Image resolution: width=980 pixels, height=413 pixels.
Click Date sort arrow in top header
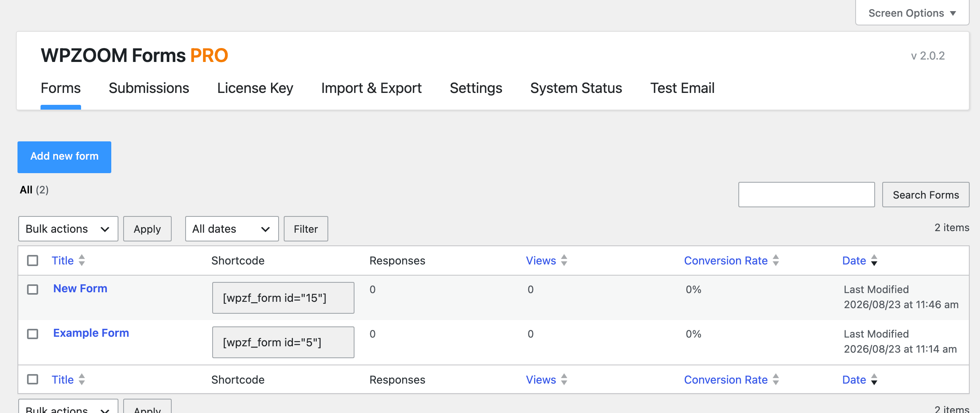(x=874, y=261)
